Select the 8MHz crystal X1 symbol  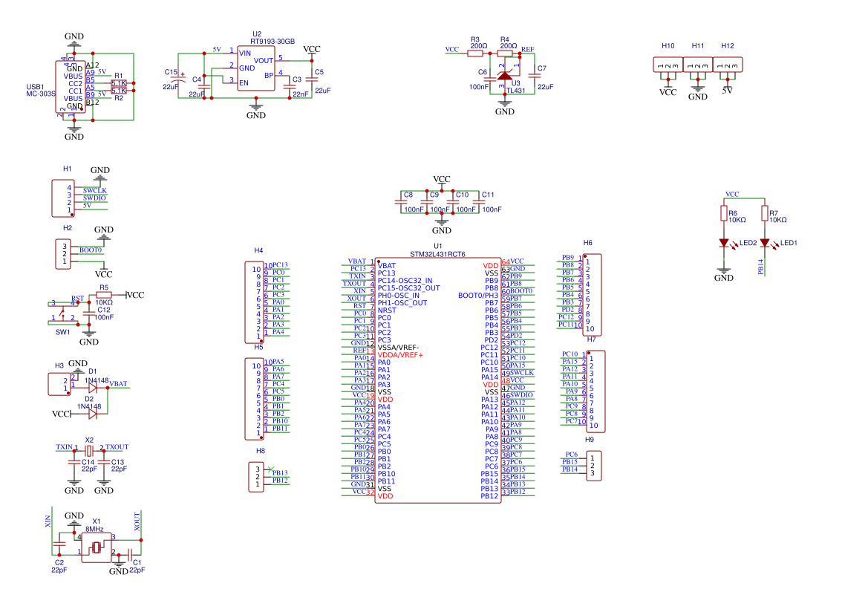click(x=96, y=548)
